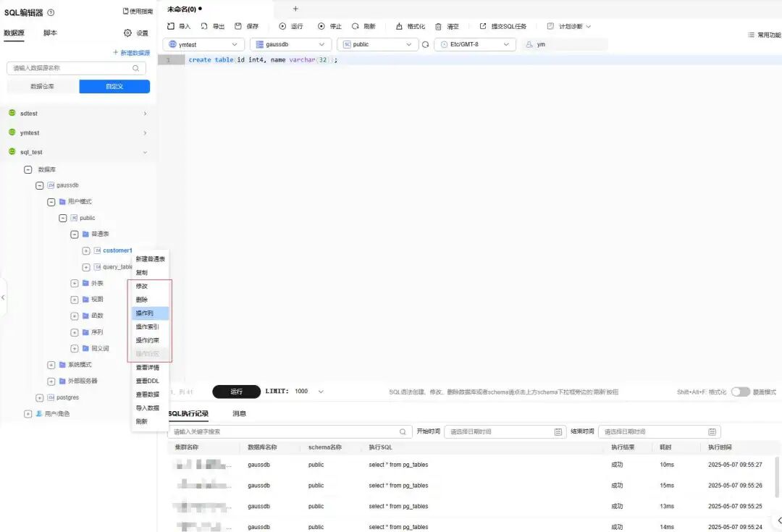The height and width of the screenshot is (532, 782).
Task: Collapse the gaussdb database node
Action: [x=39, y=185]
